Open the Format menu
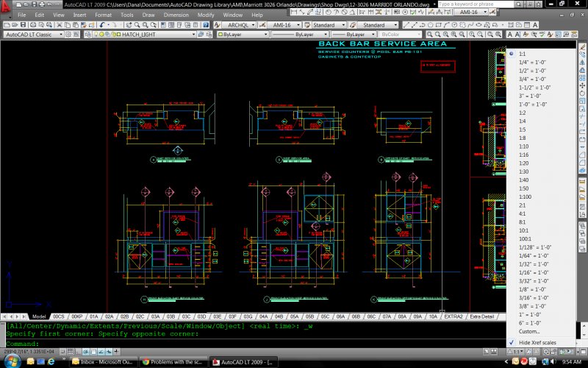588x368 pixels. point(103,15)
